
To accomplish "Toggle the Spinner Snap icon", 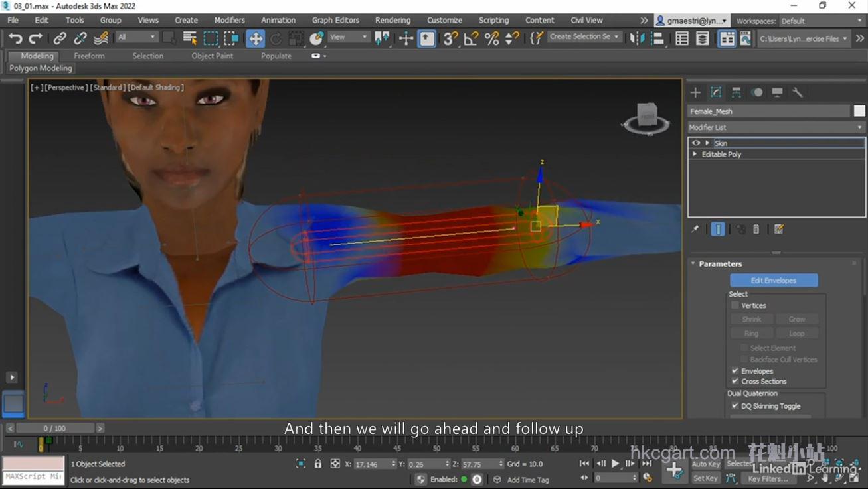I will 512,38.
